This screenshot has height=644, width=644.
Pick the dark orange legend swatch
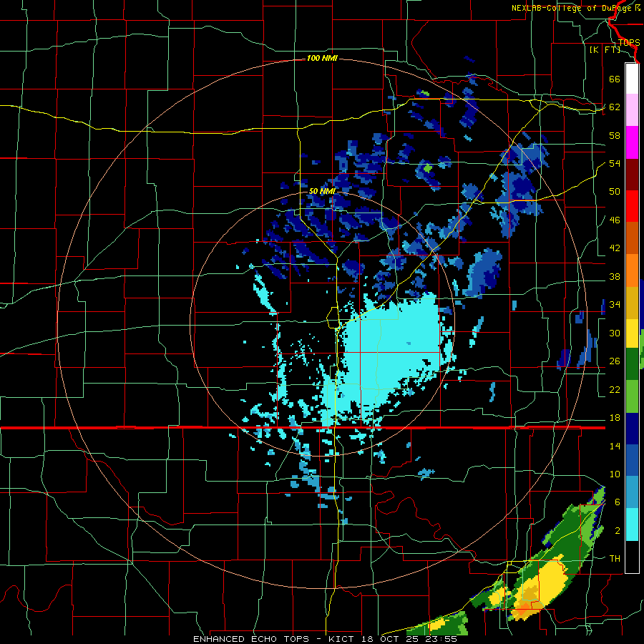(632, 238)
